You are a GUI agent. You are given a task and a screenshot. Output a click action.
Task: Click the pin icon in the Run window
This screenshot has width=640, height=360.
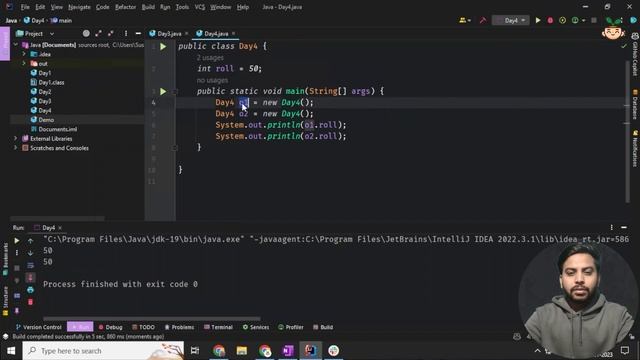point(17,311)
